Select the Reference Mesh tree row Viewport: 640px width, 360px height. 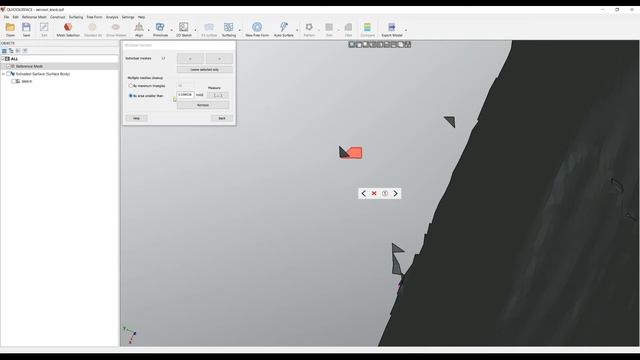pos(60,66)
